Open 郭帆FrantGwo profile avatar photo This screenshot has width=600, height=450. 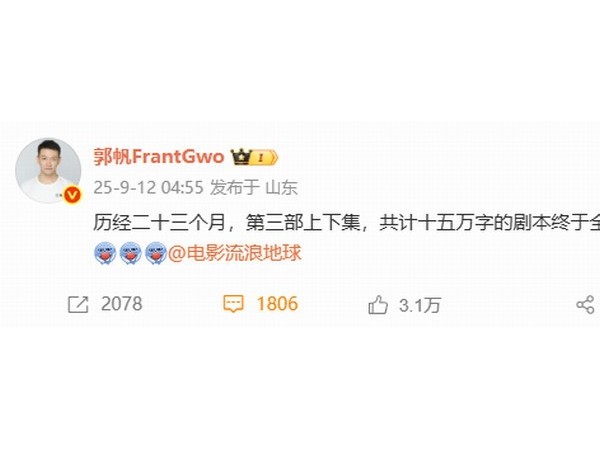tap(48, 170)
